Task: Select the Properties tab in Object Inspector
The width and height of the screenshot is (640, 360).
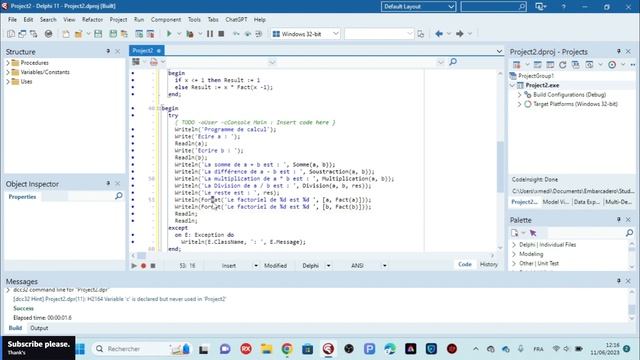Action: pyautogui.click(x=22, y=197)
